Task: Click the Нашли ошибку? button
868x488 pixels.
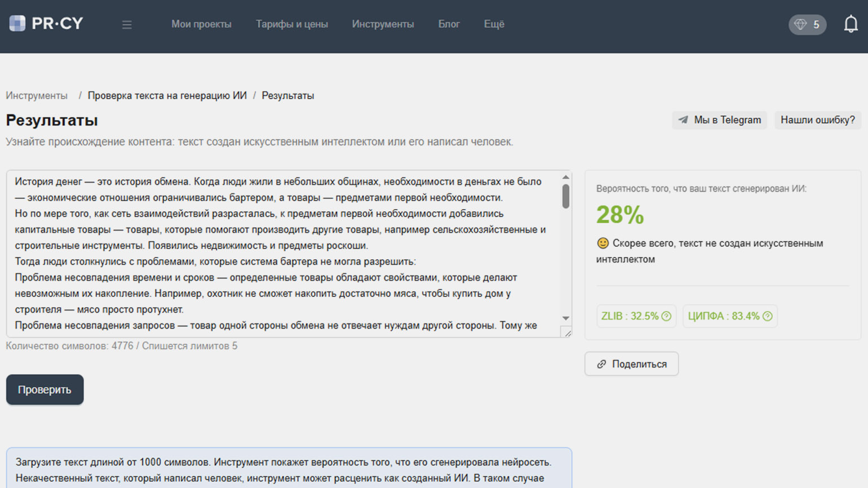Action: [817, 120]
